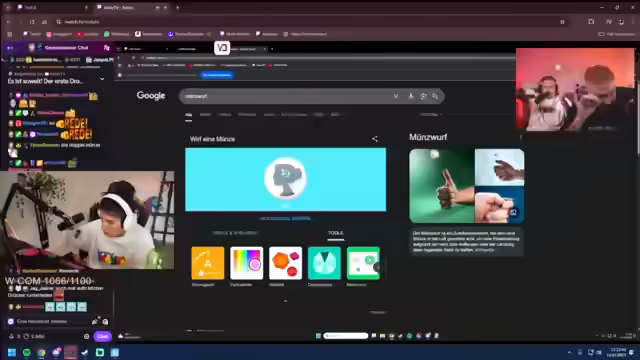Image resolution: width=640 pixels, height=360 pixels.
Task: Click in the Google search input field
Action: (286, 96)
